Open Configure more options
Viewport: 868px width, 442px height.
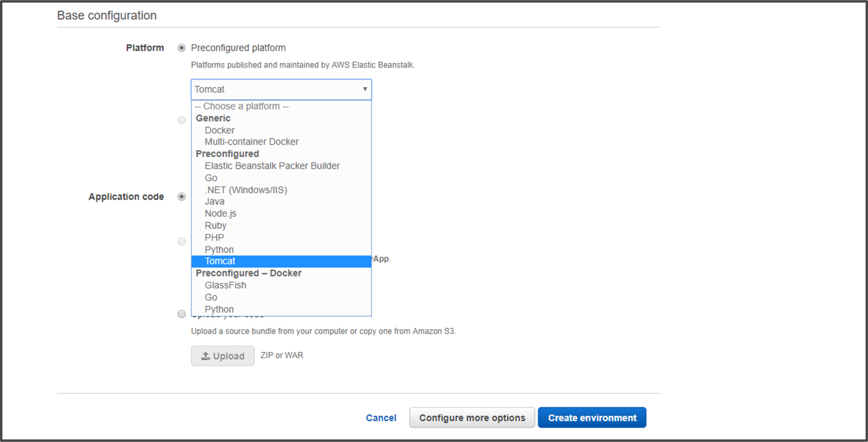click(x=472, y=418)
